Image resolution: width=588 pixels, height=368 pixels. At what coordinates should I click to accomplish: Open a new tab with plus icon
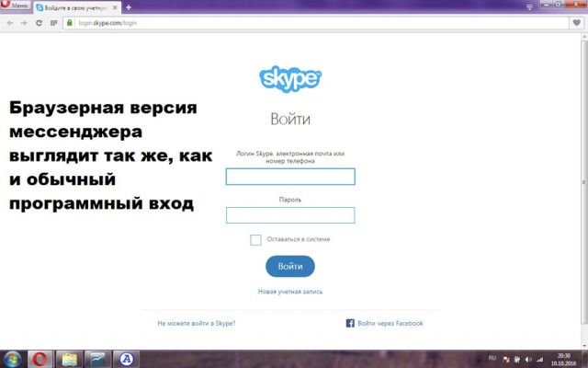point(129,7)
